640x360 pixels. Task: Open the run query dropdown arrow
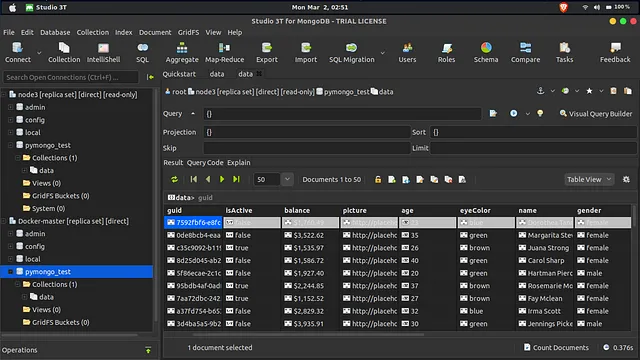(527, 114)
